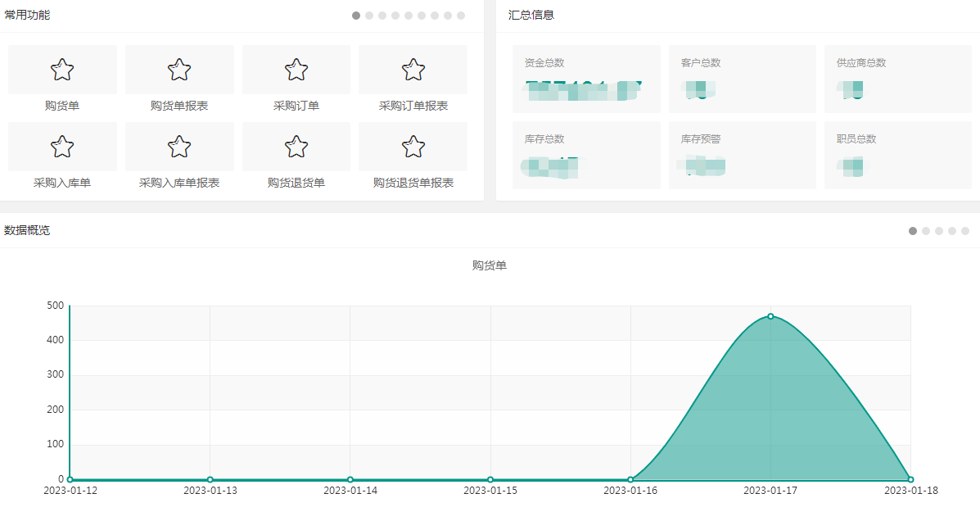Click chart data point at 2023-01-16
The image size is (980, 530).
pos(630,479)
